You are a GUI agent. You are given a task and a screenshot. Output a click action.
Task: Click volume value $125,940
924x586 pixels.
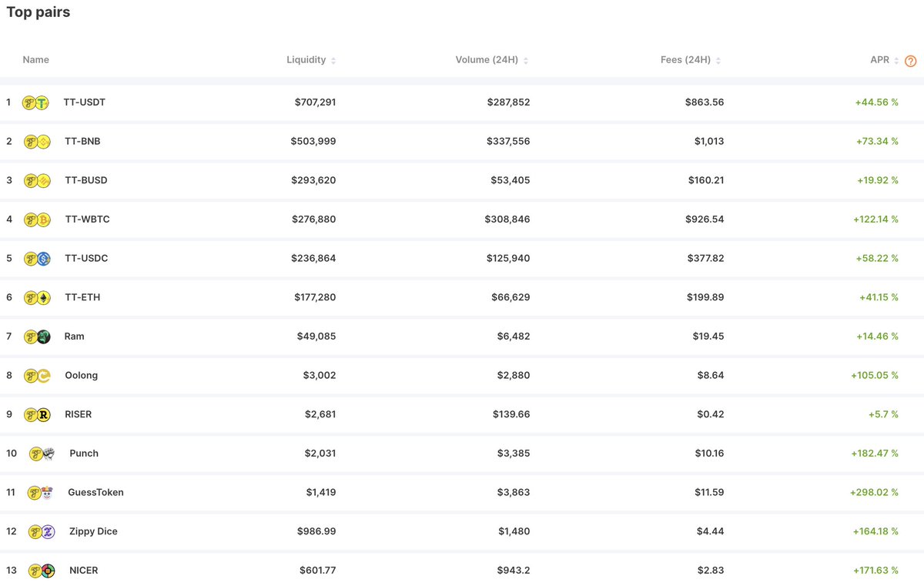coord(508,259)
